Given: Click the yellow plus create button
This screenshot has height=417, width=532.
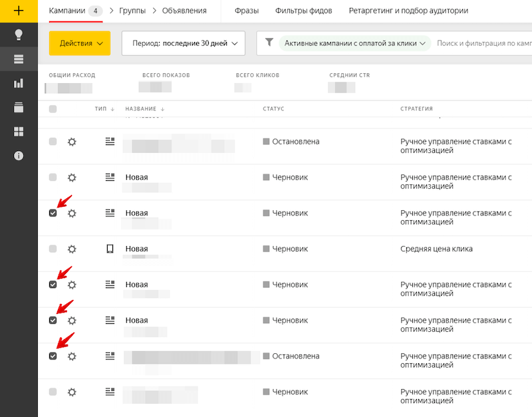Looking at the screenshot, I should point(19,11).
